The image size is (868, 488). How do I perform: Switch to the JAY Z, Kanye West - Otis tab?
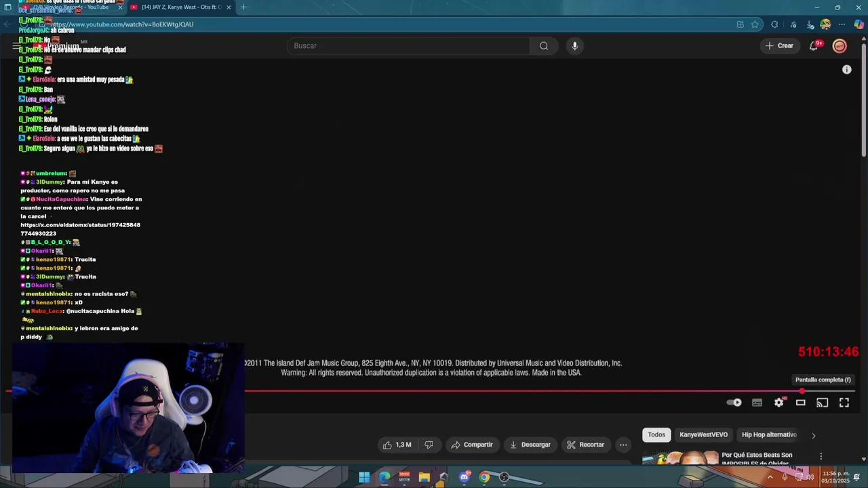(x=180, y=7)
